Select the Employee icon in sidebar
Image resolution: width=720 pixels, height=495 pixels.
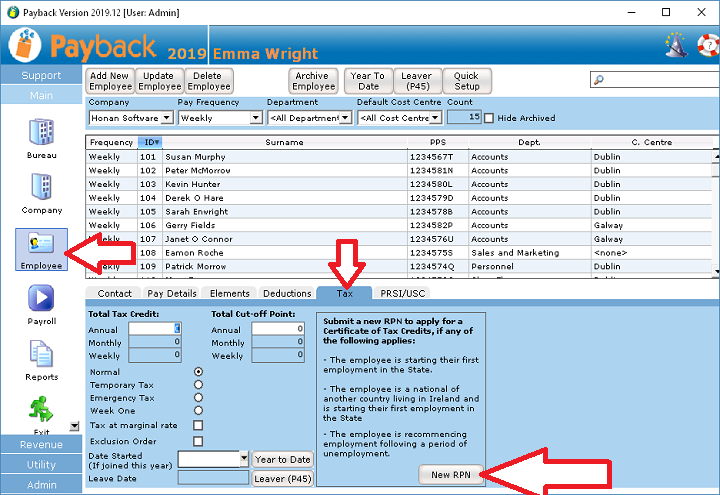[x=41, y=246]
